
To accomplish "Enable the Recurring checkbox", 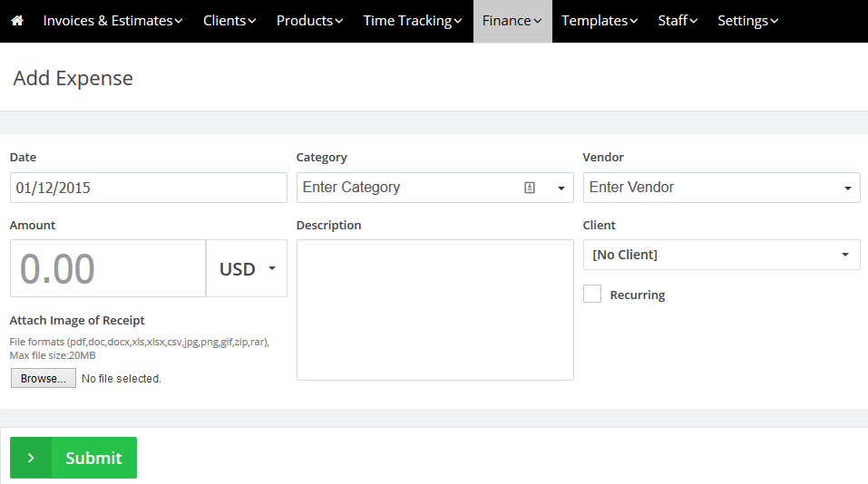I will 592,294.
